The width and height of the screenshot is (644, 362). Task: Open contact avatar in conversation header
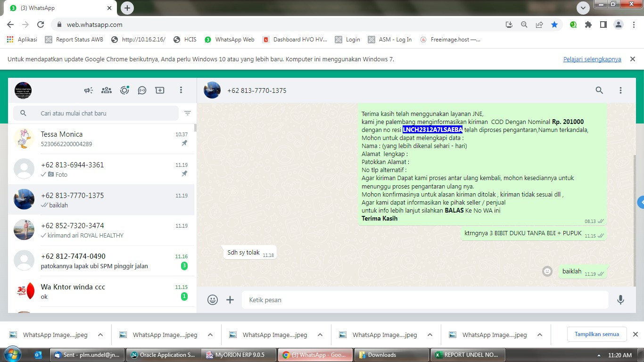coord(212,90)
